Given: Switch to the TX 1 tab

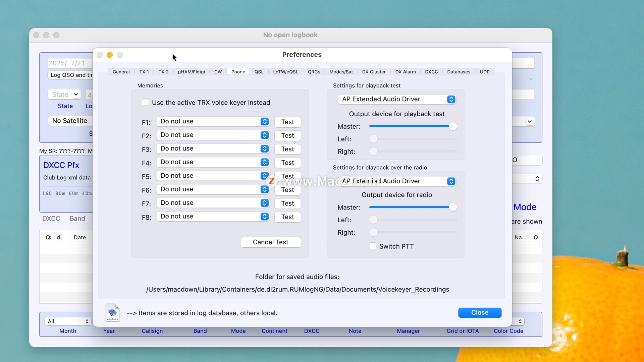Looking at the screenshot, I should click(144, 72).
